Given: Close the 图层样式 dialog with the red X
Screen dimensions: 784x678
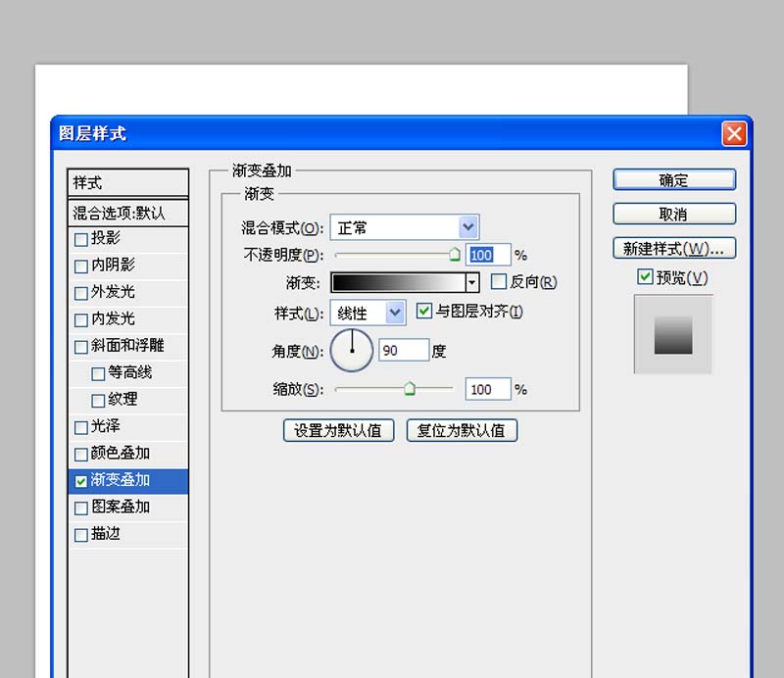Looking at the screenshot, I should click(734, 133).
